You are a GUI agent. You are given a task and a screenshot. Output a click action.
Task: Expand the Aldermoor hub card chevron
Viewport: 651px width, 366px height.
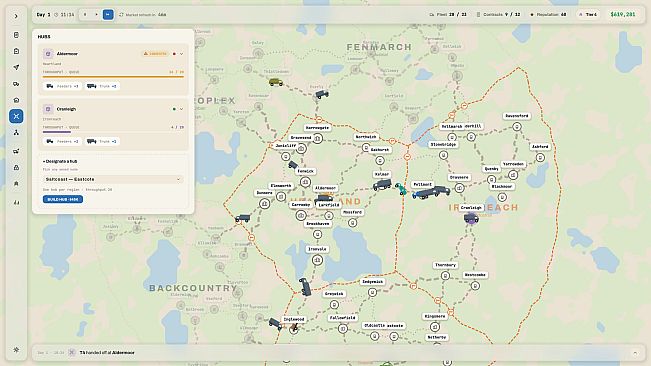coord(181,54)
